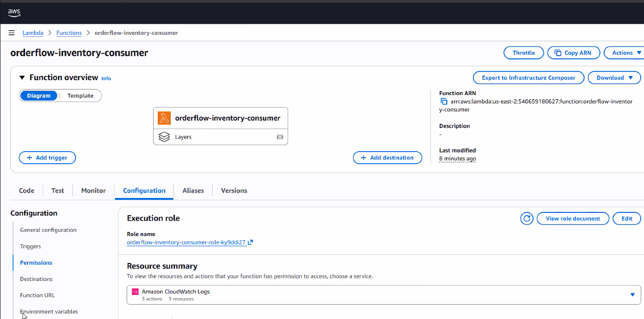Select Function URL in the sidebar

pyautogui.click(x=38, y=295)
